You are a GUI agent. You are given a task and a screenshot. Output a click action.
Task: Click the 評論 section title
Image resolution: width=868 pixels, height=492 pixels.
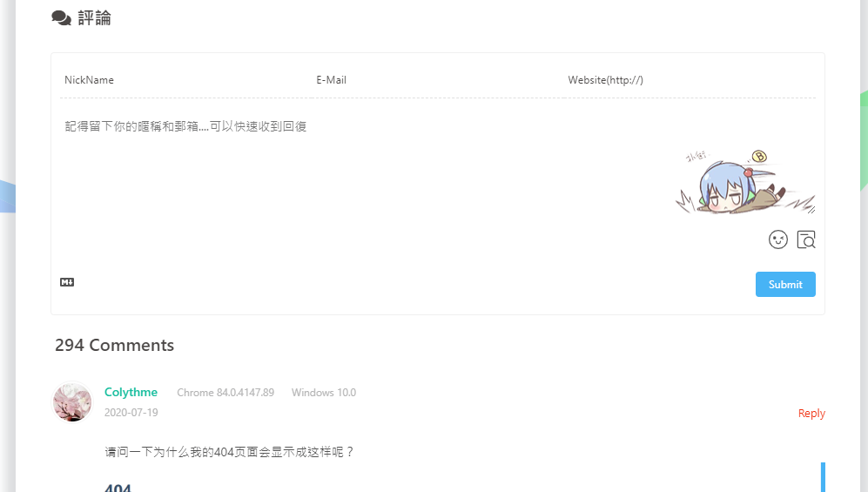point(95,18)
